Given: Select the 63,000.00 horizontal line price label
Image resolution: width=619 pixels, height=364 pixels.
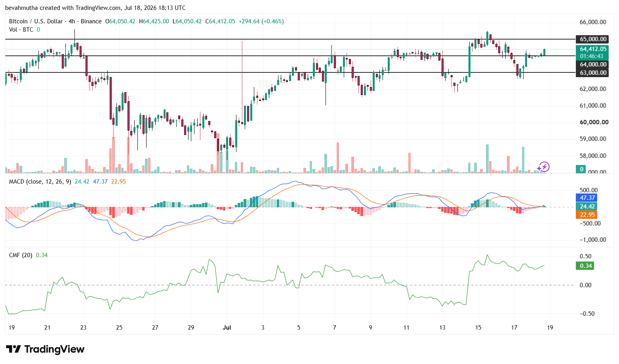Looking at the screenshot, I should 592,73.
